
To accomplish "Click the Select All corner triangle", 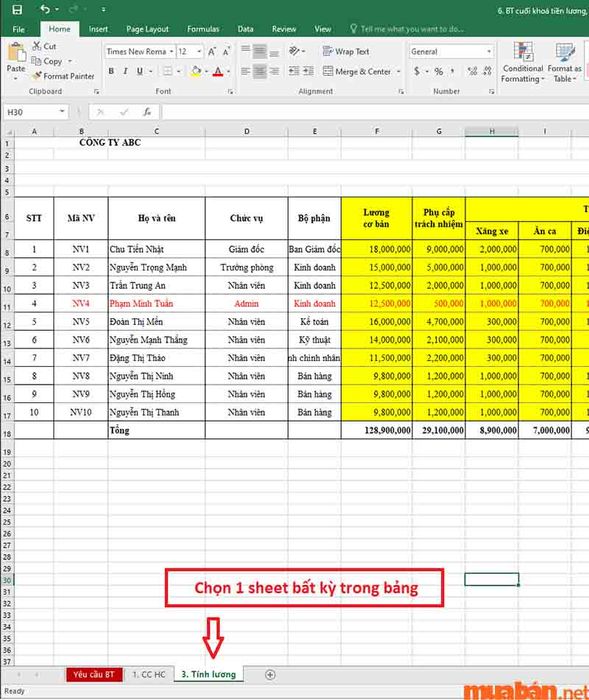I will point(9,132).
